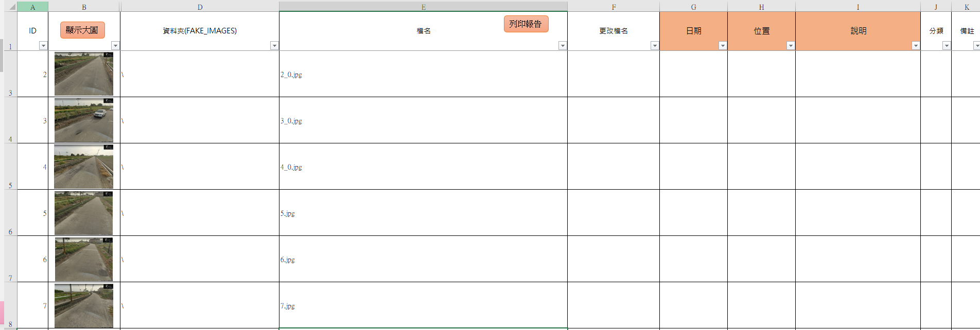This screenshot has width=980, height=330.
Task: Click the 分類 header cell
Action: (936, 31)
